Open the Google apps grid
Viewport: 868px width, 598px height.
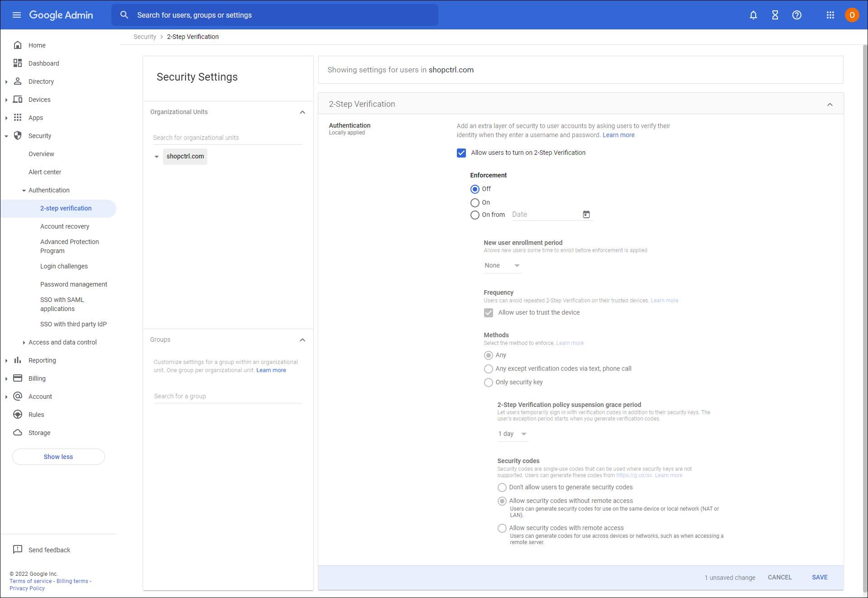pyautogui.click(x=830, y=15)
